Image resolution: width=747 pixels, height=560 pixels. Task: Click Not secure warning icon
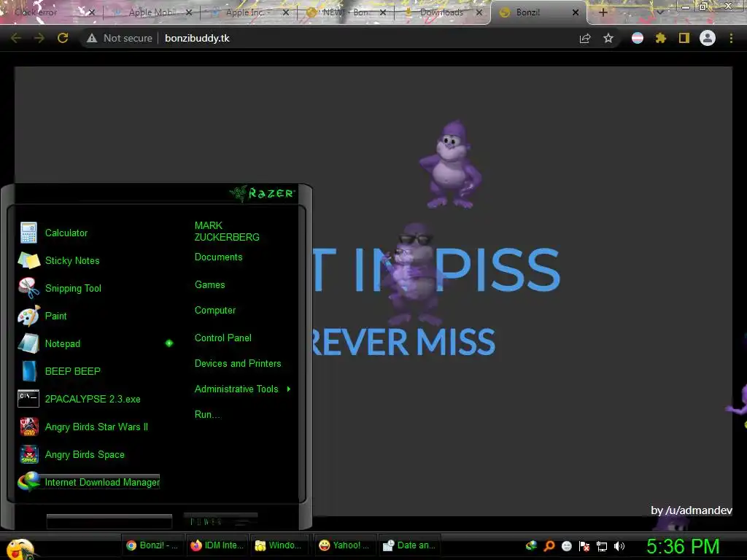[92, 38]
